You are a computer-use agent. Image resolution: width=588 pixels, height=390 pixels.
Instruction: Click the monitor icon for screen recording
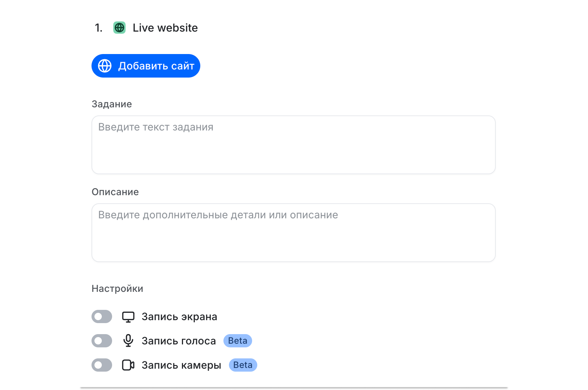(128, 317)
